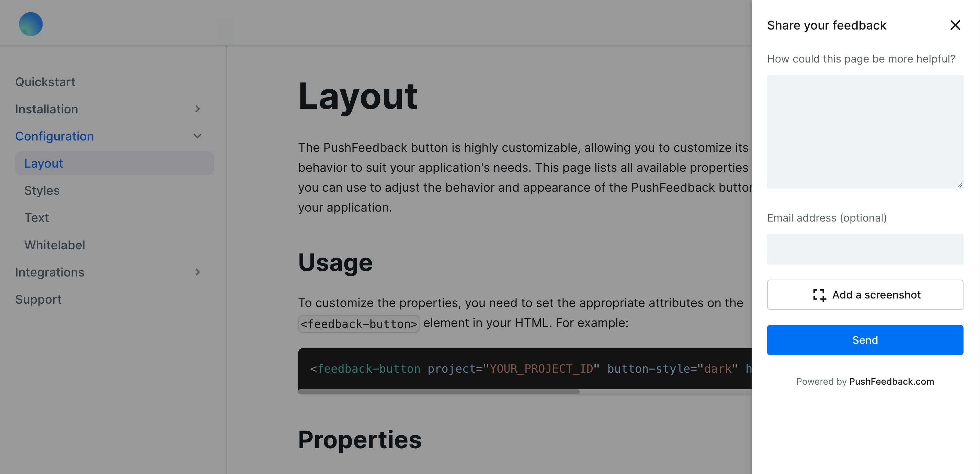This screenshot has height=474, width=980.
Task: Click the highlighted feedback-button inline code
Action: 358,323
